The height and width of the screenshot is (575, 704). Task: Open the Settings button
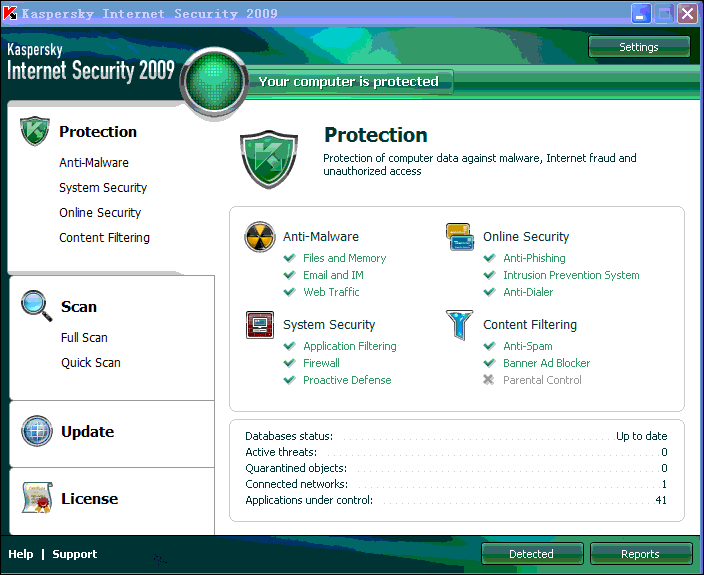pos(639,47)
